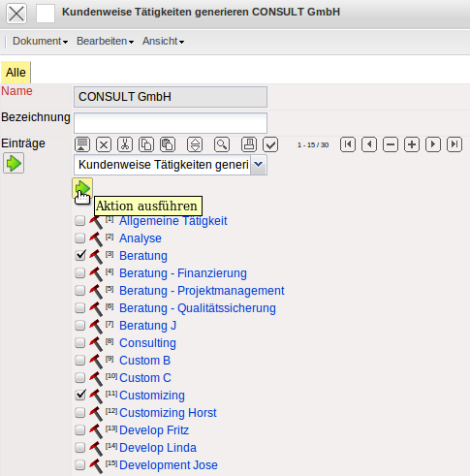
Task: Click the paste icon in Einträge toolbar
Action: [168, 144]
